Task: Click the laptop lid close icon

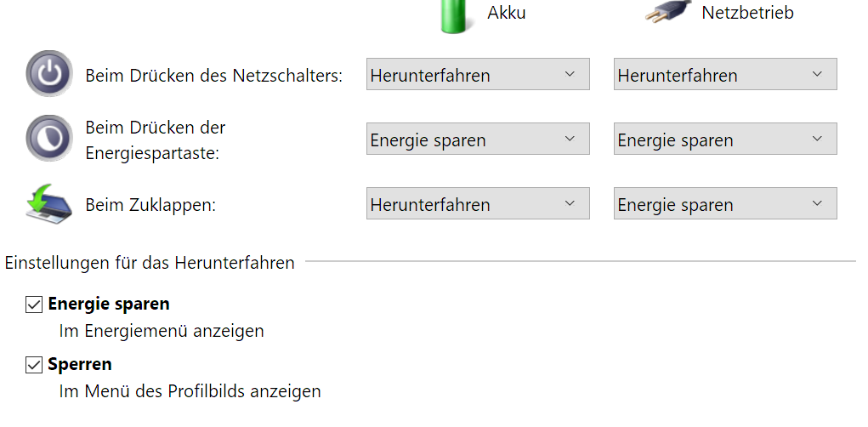Action: click(x=48, y=204)
